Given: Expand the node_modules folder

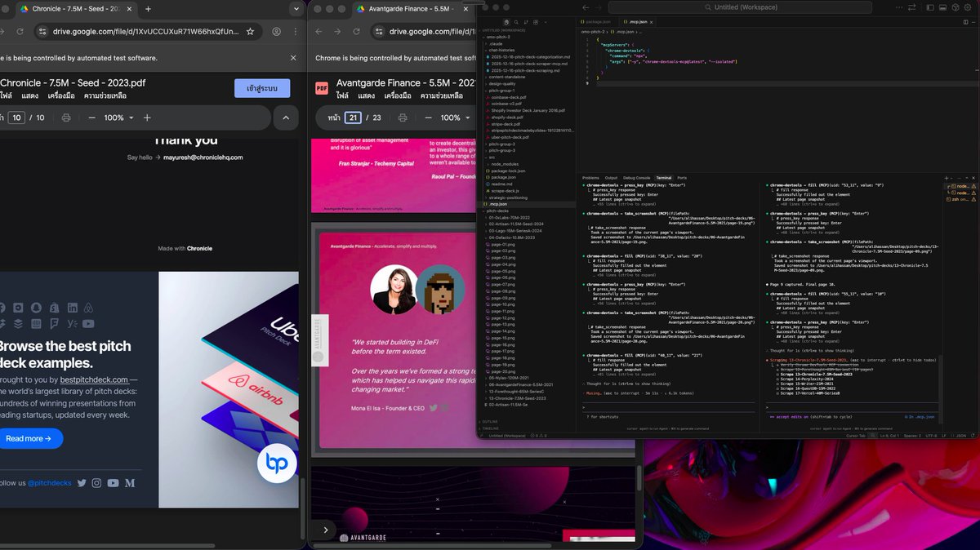Looking at the screenshot, I should tap(527, 164).
